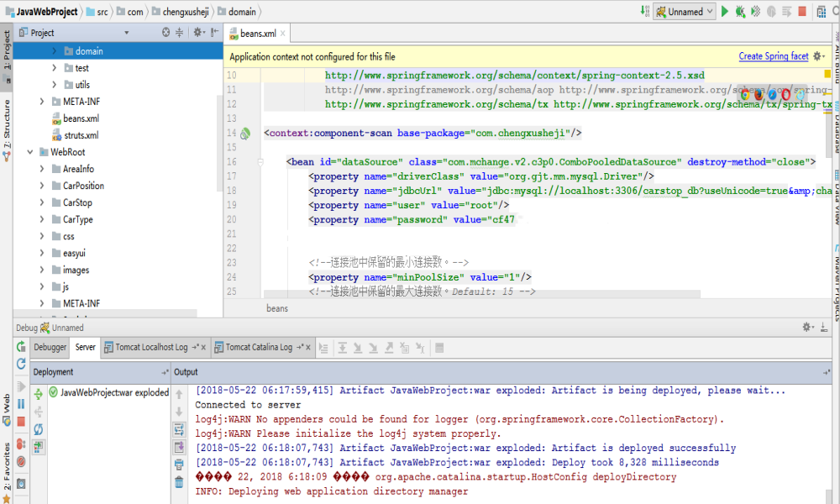Image resolution: width=840 pixels, height=504 pixels.
Task: Clear output with the trash can icon
Action: [x=179, y=482]
